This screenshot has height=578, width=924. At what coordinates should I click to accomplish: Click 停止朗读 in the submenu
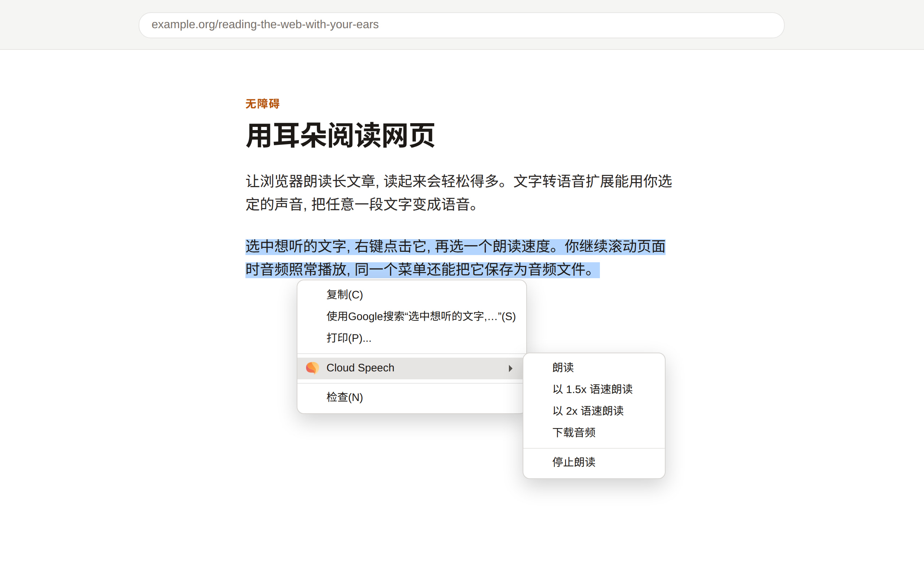594,462
